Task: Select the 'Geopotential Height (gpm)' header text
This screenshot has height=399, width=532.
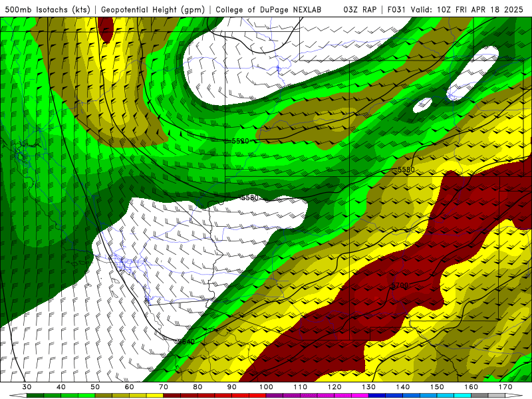Action: click(x=153, y=10)
